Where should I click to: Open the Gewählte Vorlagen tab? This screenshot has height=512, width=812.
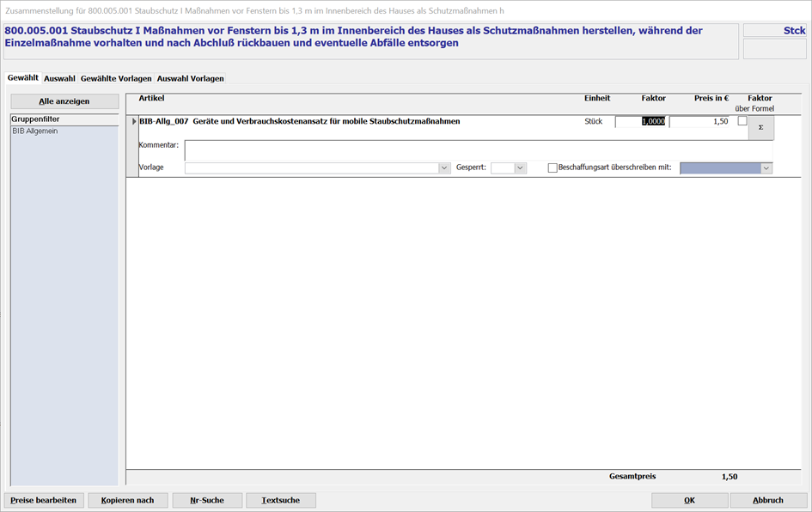116,78
